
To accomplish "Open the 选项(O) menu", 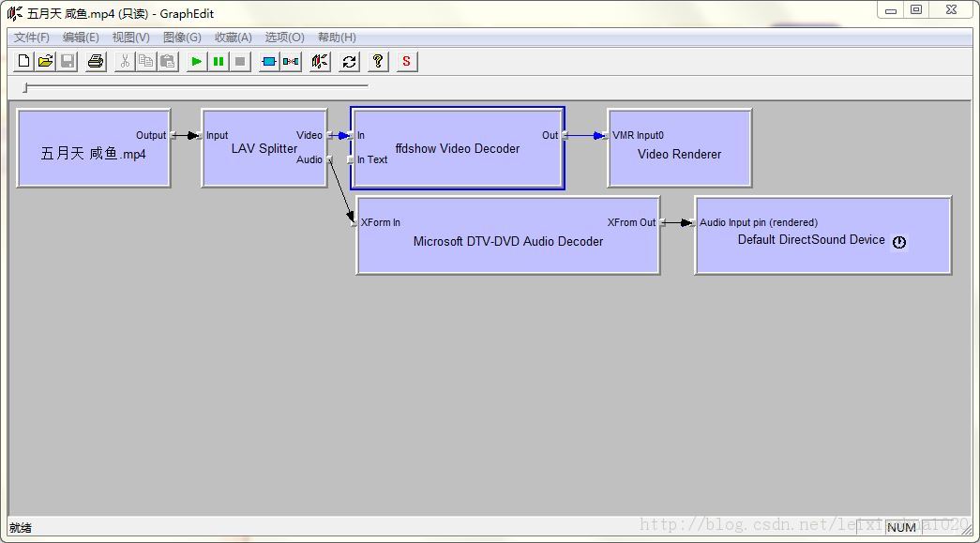I will [284, 38].
